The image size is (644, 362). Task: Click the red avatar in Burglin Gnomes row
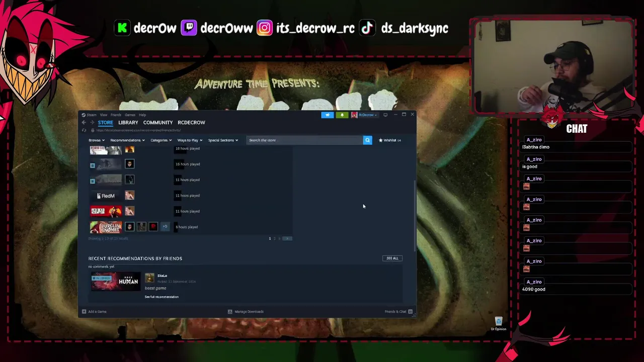153,227
